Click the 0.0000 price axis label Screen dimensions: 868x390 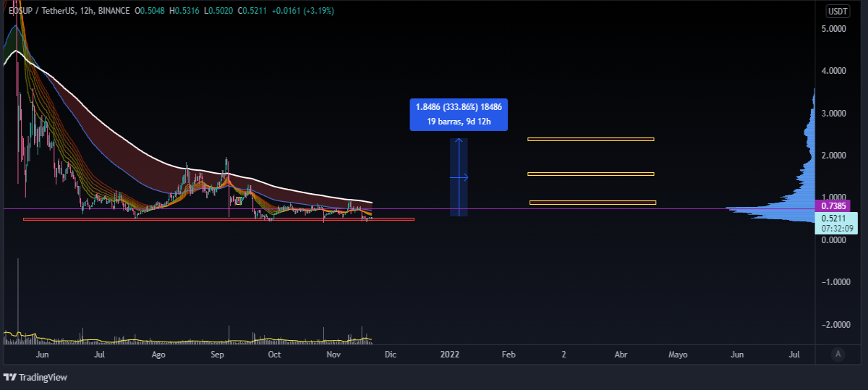tap(833, 240)
